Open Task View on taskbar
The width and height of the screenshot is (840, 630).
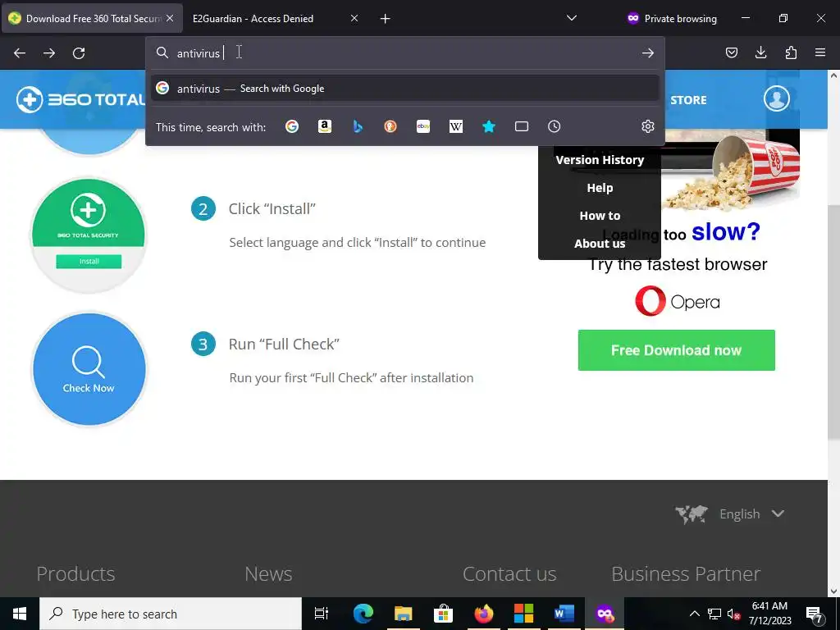click(x=322, y=614)
